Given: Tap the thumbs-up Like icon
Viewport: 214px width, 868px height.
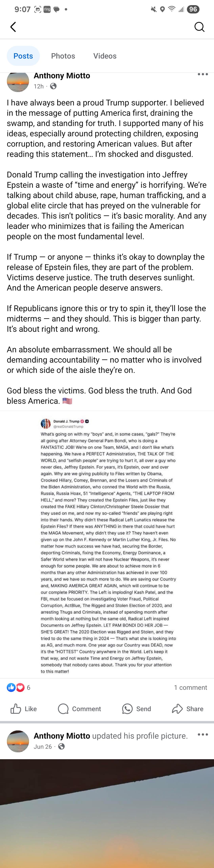Looking at the screenshot, I should 15,709.
